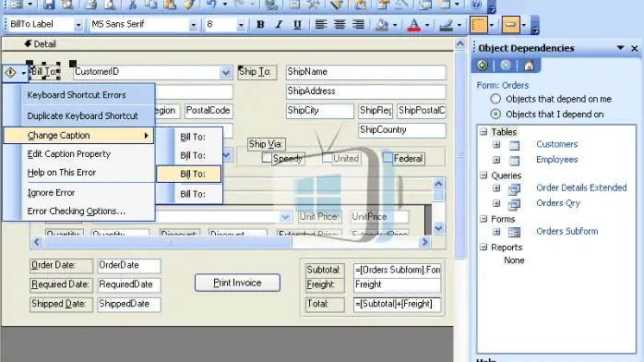Apply red Font/Fore Color
The image size is (644, 362).
pyautogui.click(x=414, y=25)
